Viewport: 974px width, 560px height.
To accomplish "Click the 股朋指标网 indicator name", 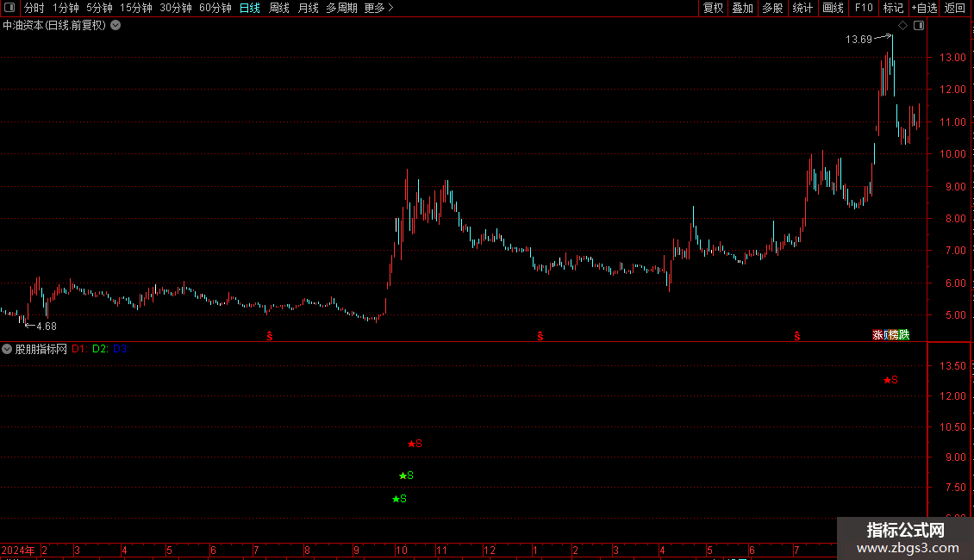I will (x=41, y=349).
